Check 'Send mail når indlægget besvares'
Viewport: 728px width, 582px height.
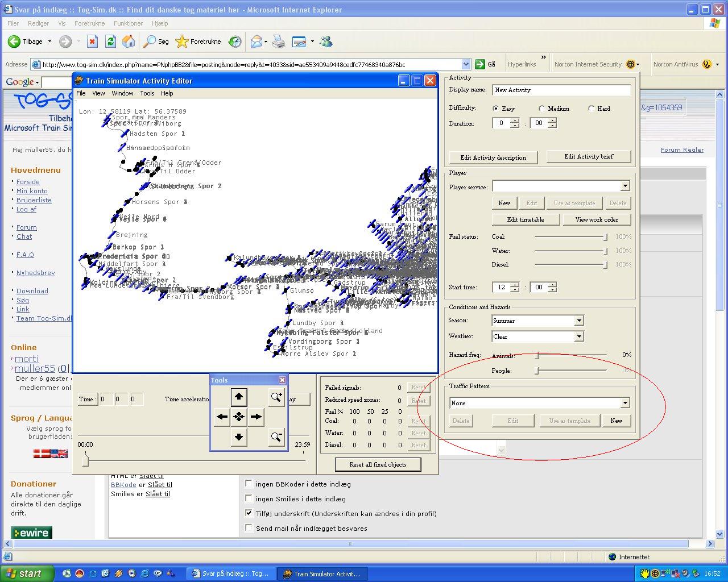tap(249, 528)
